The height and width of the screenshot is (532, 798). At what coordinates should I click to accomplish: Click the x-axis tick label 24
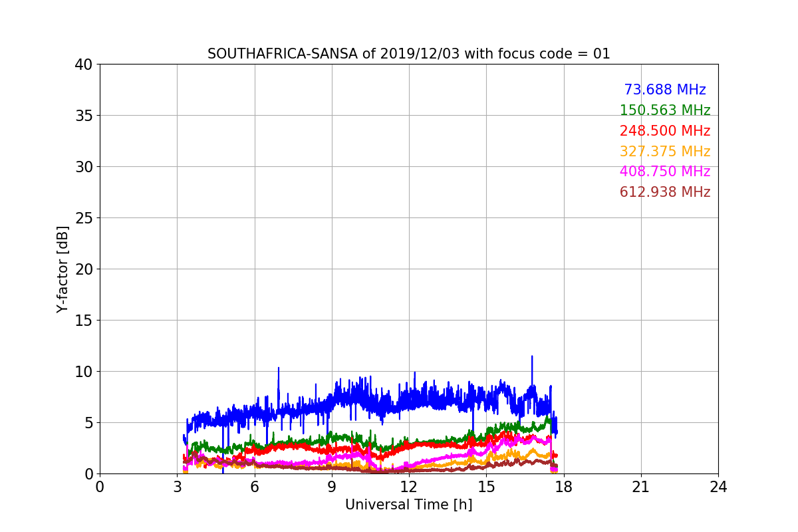click(718, 487)
